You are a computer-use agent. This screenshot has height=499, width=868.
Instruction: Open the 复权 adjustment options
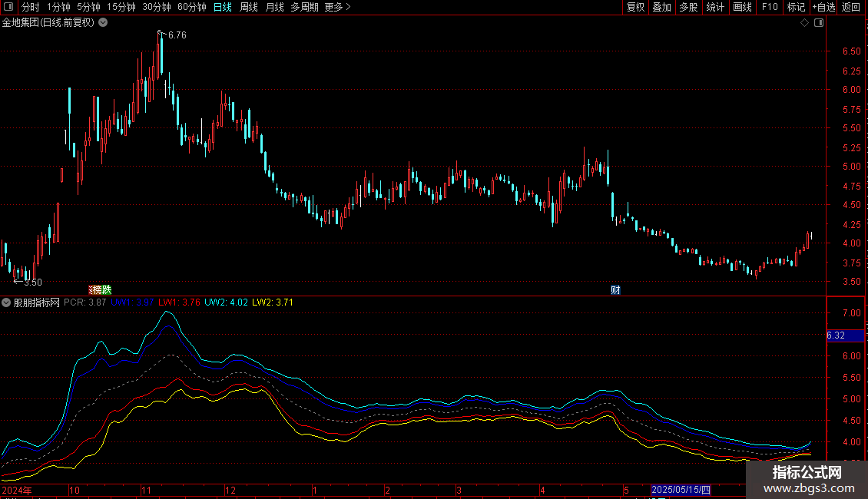(635, 7)
